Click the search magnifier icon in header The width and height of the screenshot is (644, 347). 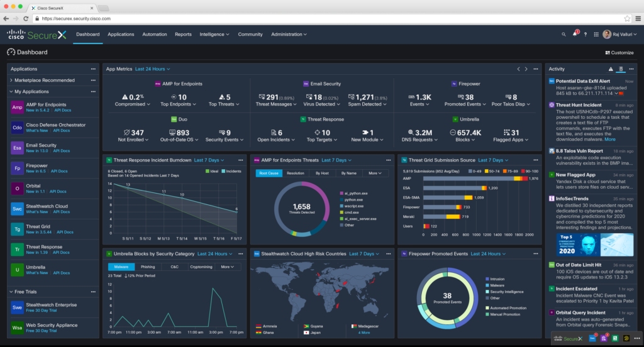[x=564, y=35]
